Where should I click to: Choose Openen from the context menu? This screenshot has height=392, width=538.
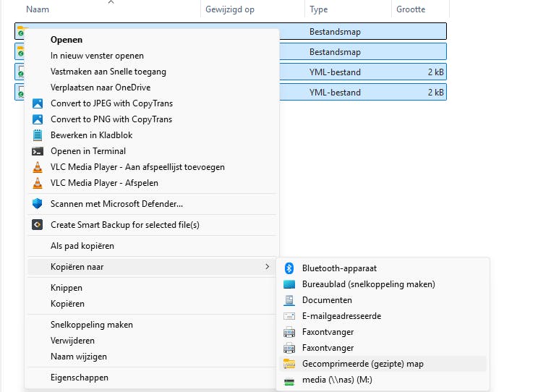(67, 40)
